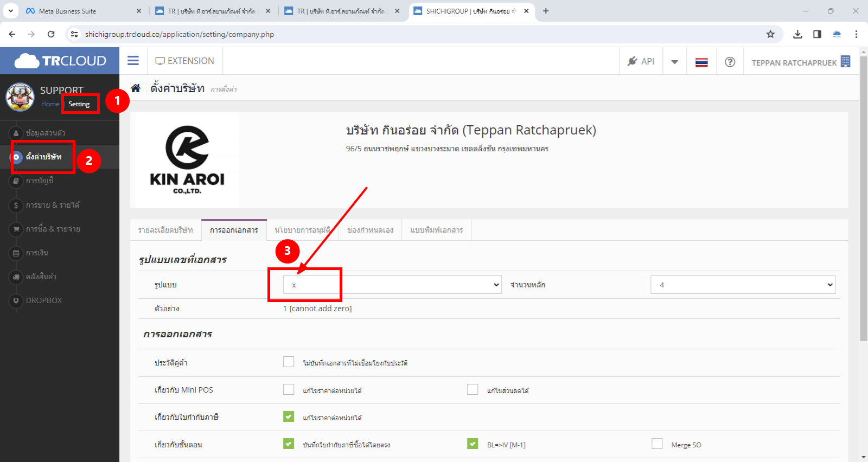Open Chrome three-dot menu
868x462 pixels.
point(856,34)
